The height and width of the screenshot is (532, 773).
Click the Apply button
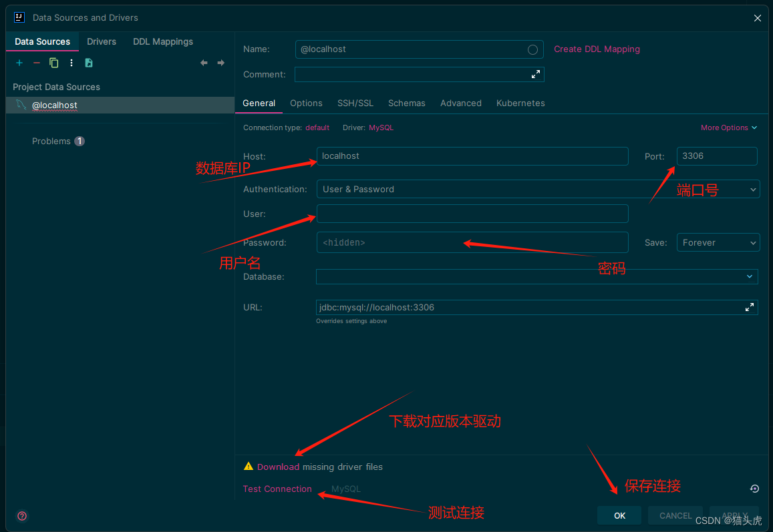pyautogui.click(x=734, y=515)
